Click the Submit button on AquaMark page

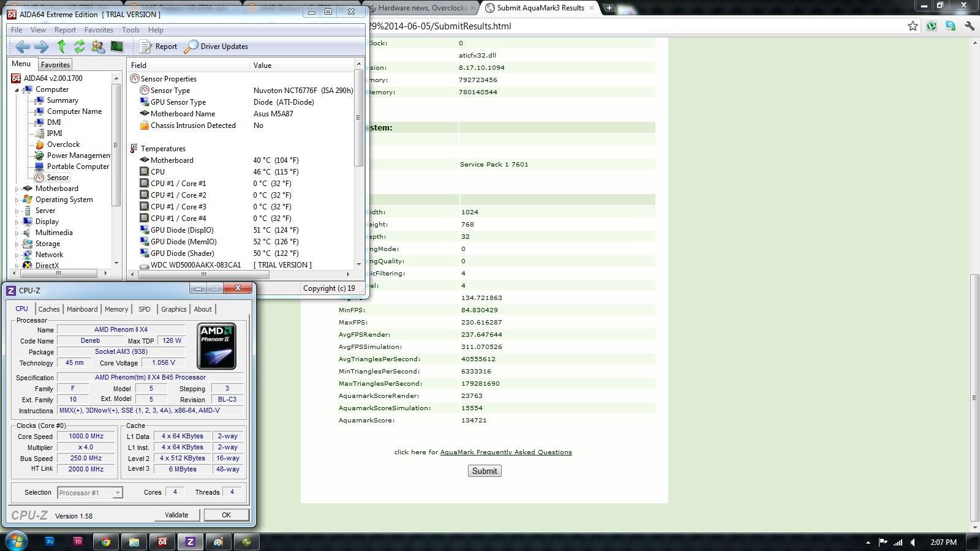pyautogui.click(x=484, y=471)
